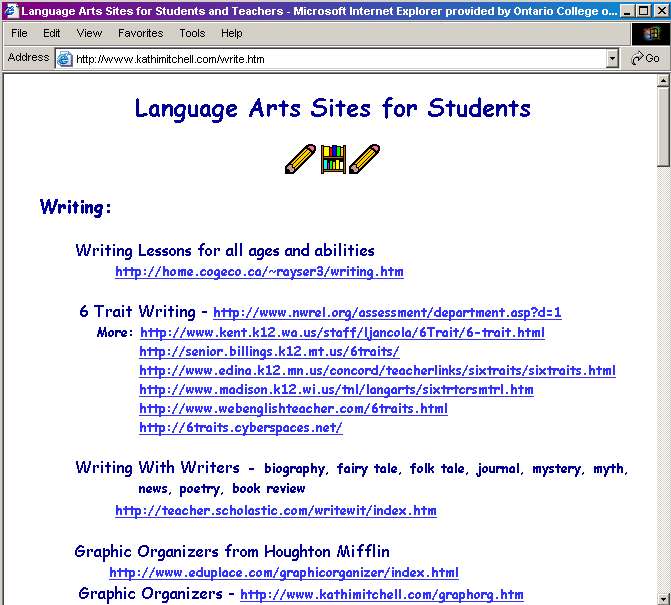Screen dimensions: 671x605
Task: Close the Internet Explorer window
Action: pyautogui.click(x=661, y=11)
